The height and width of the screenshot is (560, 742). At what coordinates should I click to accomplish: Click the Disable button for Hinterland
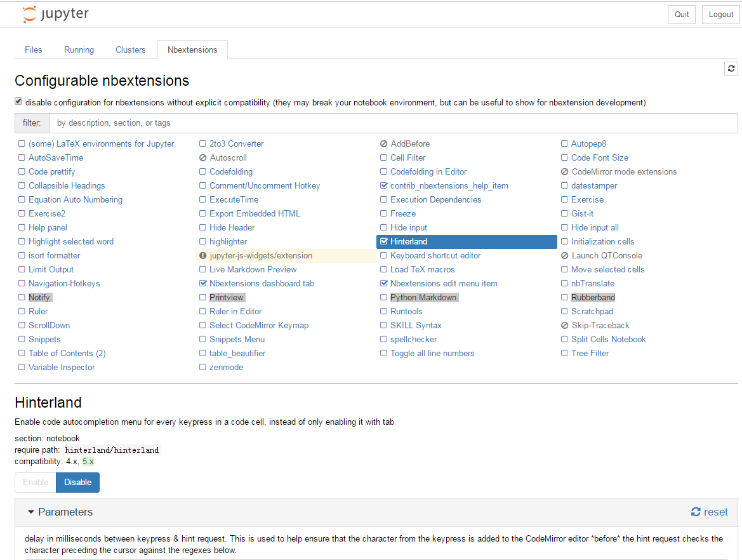coord(77,483)
